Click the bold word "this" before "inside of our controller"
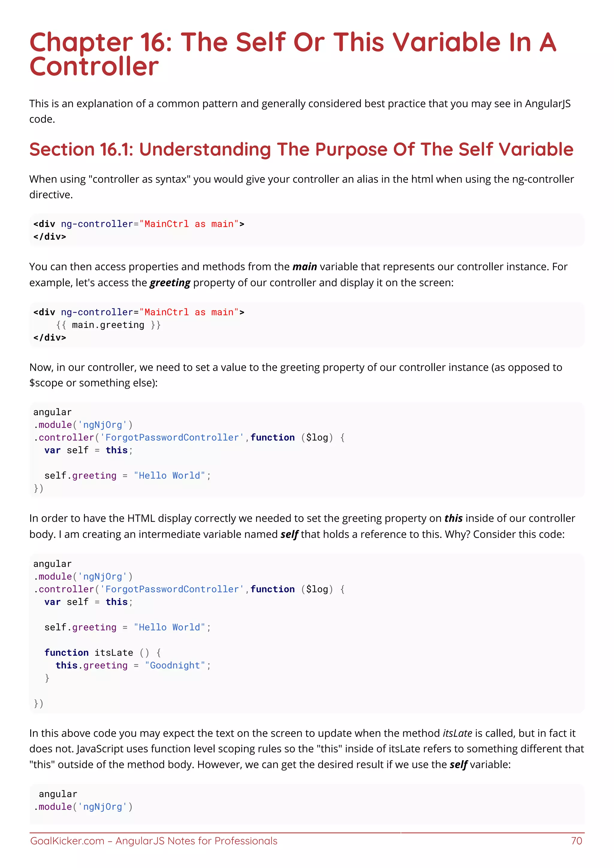The width and height of the screenshot is (614, 868). [453, 518]
